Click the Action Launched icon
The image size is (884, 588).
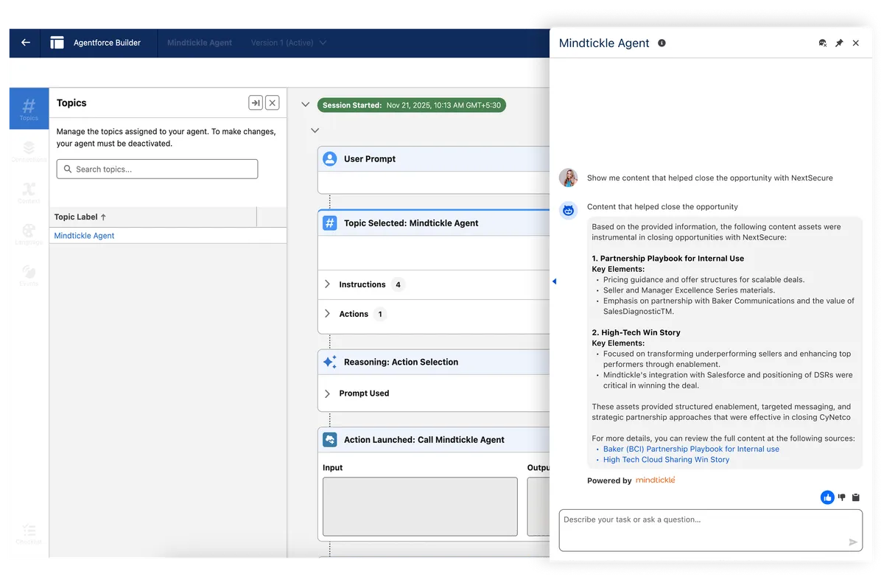tap(330, 440)
